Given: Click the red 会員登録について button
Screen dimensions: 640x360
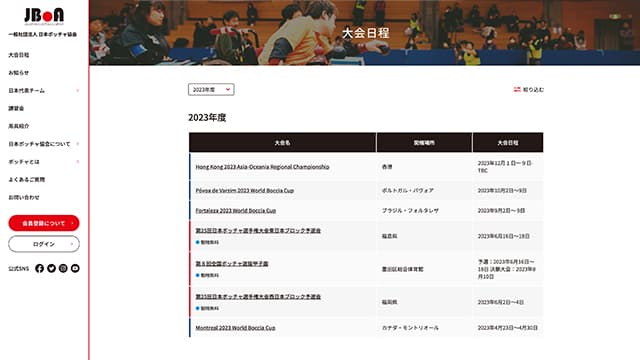Looking at the screenshot, I should tap(44, 223).
